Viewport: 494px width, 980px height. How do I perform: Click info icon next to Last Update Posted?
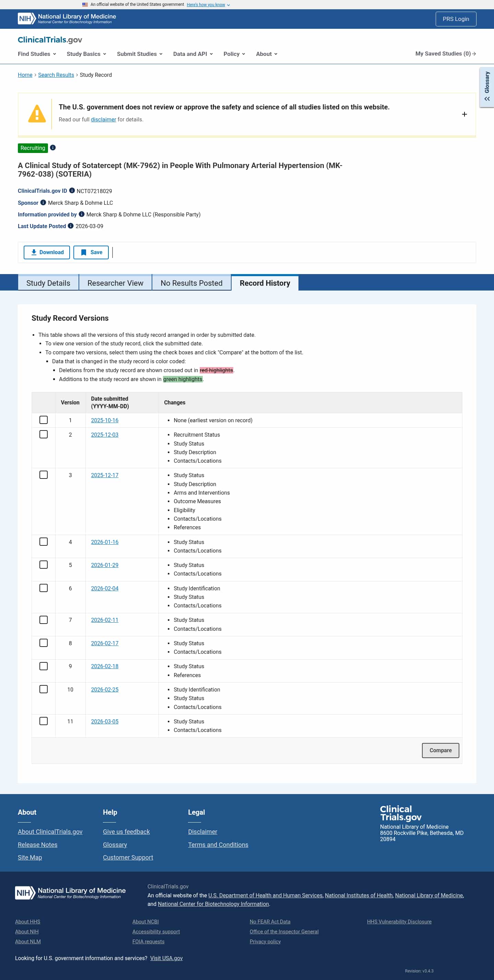tap(71, 226)
